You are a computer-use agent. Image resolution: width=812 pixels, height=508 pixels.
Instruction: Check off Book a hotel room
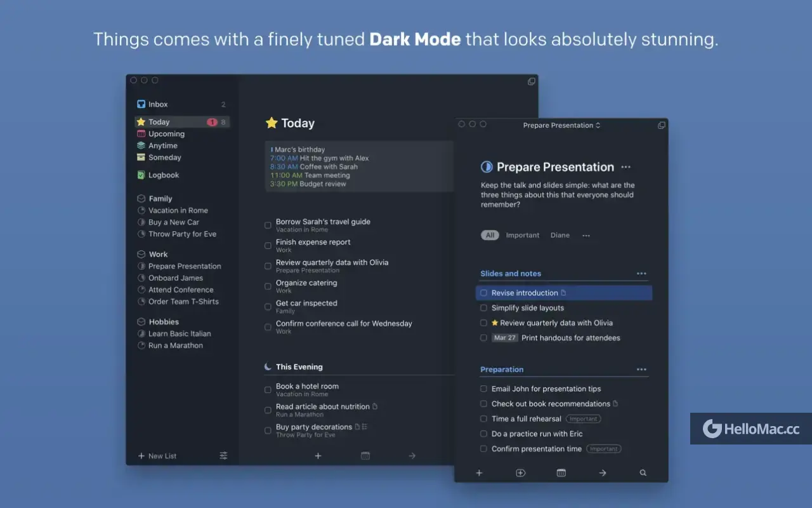pos(268,390)
